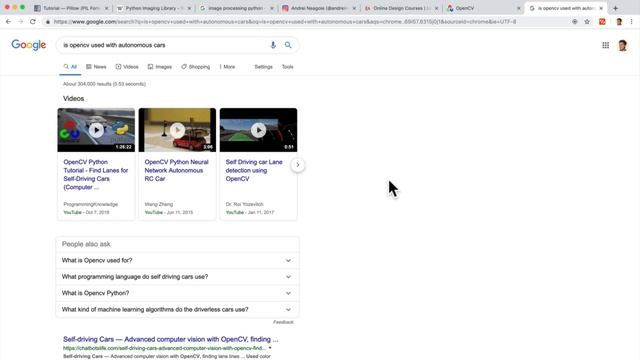Go back with the browser back arrow

click(x=8, y=22)
